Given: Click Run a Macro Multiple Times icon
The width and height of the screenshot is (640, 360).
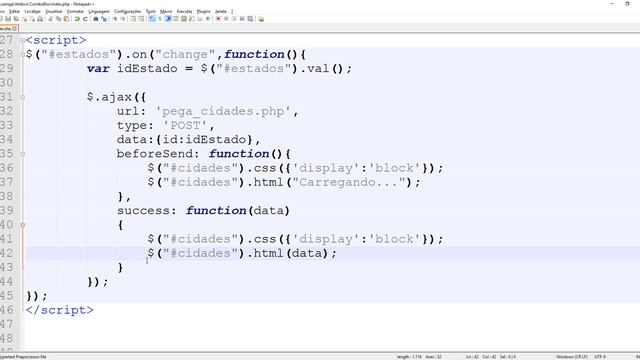Looking at the screenshot, I should pos(242,19).
